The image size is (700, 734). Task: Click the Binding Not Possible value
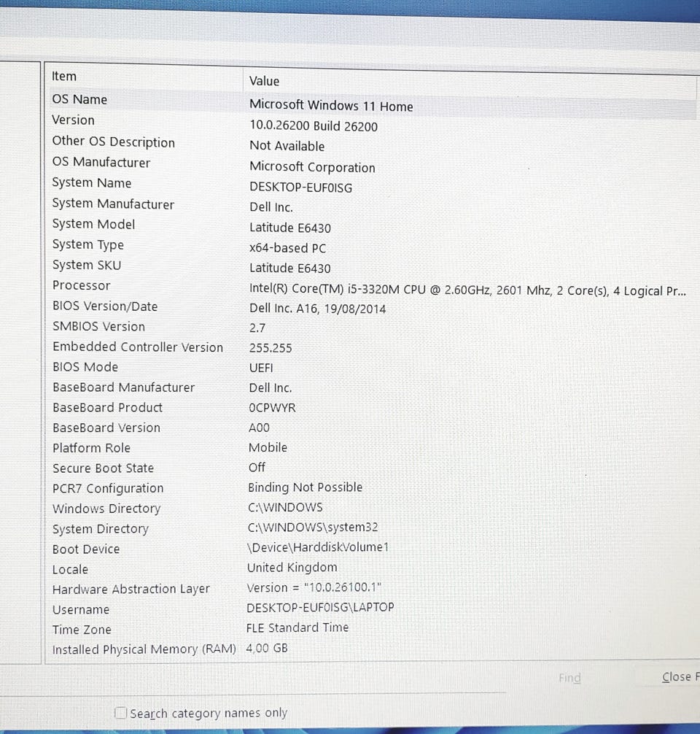coord(306,487)
